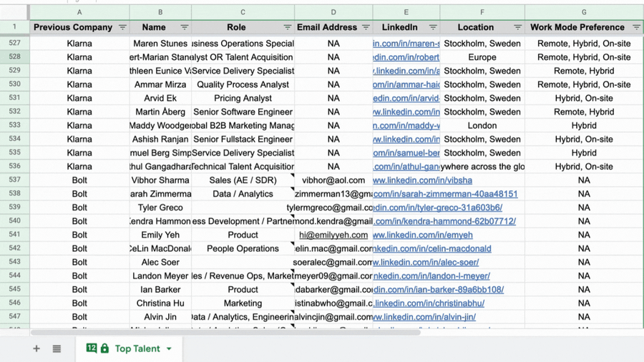The height and width of the screenshot is (362, 644).
Task: Open Sarah Zimmerman's LinkedIn profile link
Action: click(445, 194)
